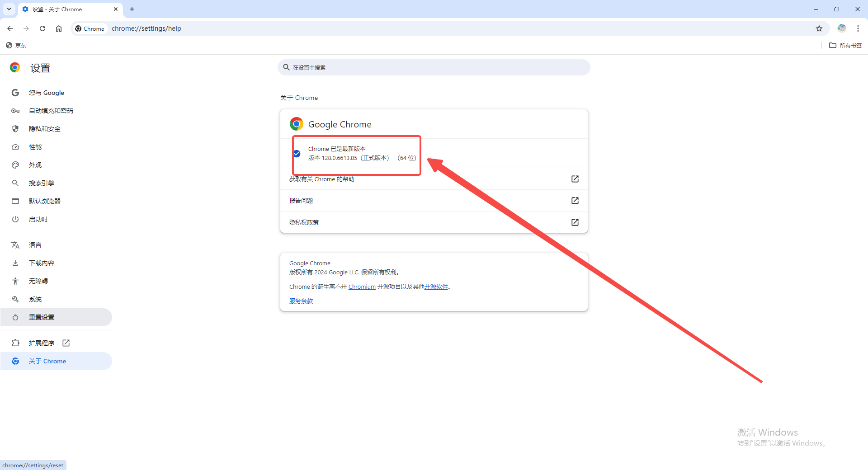The width and height of the screenshot is (868, 470).
Task: Select 关于 Chrome in sidebar
Action: coord(57,361)
